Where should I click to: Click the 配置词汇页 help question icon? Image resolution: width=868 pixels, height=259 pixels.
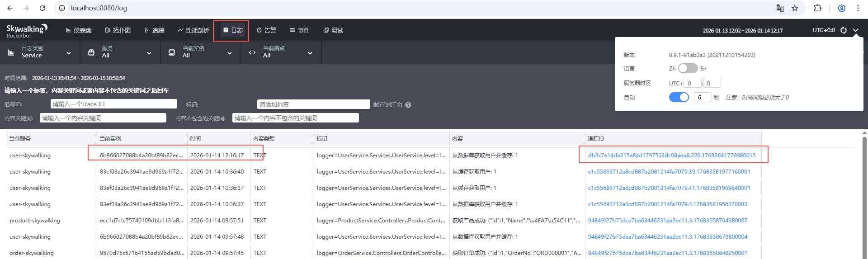(408, 105)
